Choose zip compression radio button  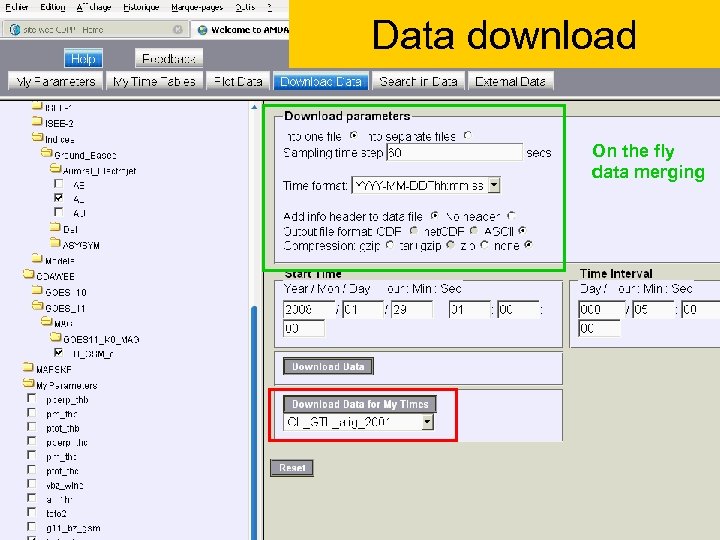484,245
